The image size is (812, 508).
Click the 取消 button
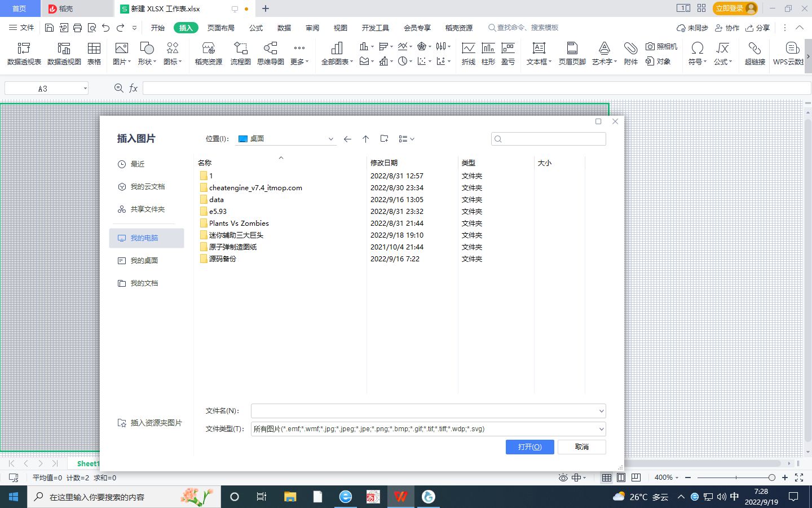[x=582, y=446]
